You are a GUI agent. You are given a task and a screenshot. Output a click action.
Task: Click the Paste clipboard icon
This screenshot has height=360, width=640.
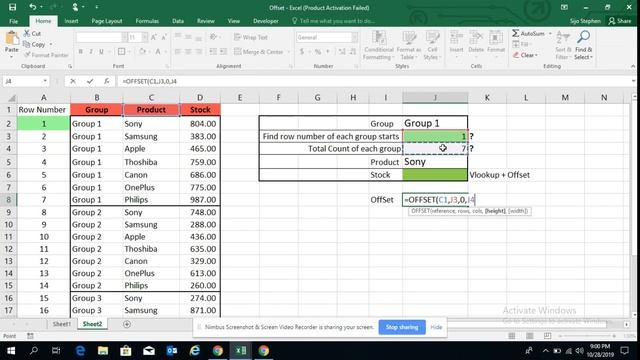click(x=11, y=39)
